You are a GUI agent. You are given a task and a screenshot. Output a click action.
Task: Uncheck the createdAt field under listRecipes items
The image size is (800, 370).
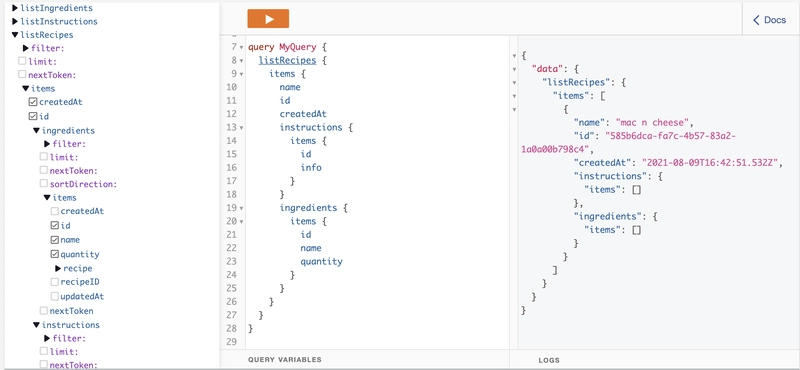(x=33, y=102)
